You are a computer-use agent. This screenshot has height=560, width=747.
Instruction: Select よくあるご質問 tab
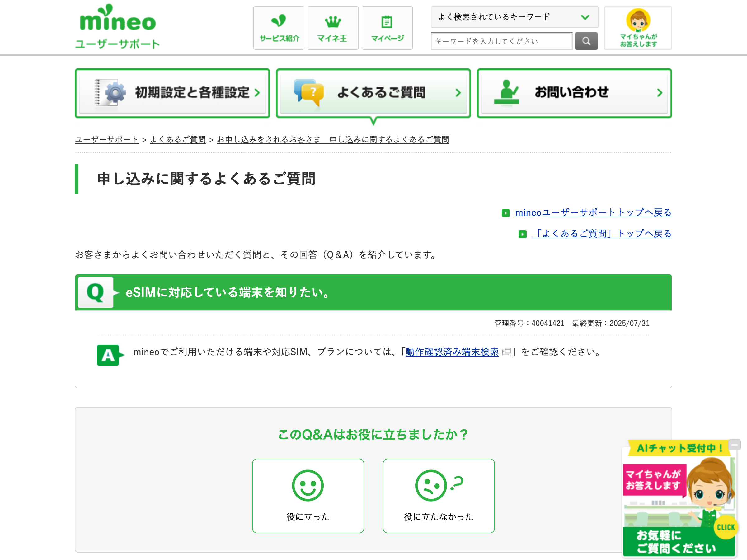[373, 93]
